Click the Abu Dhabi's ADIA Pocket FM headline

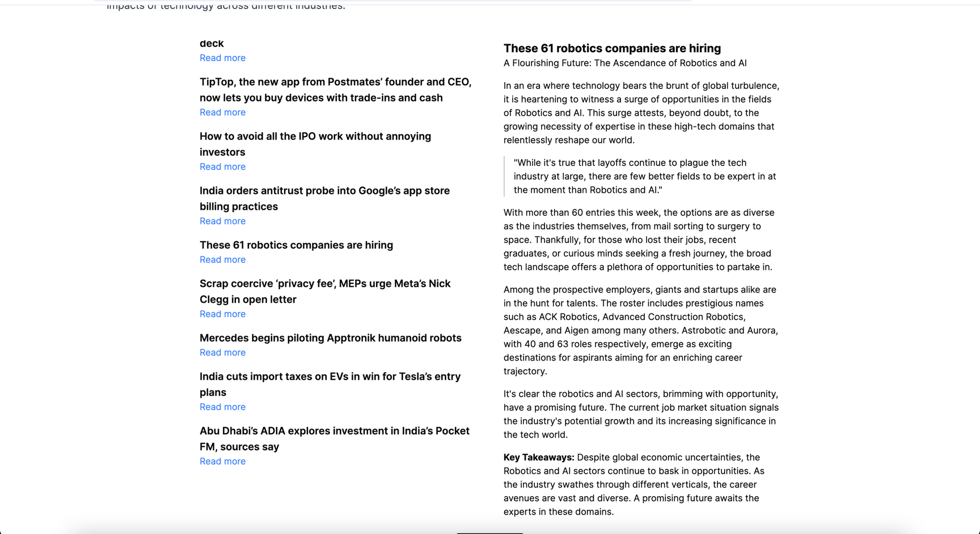(x=334, y=439)
